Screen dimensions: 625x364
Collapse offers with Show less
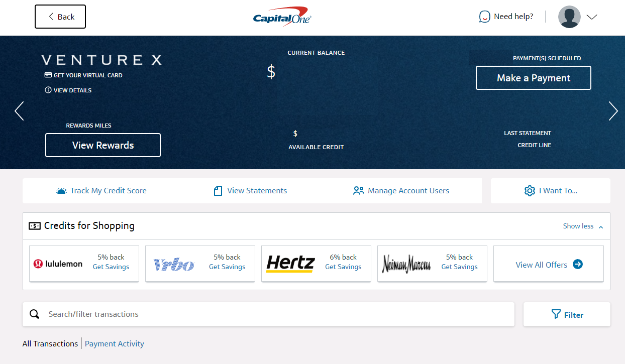[583, 226]
